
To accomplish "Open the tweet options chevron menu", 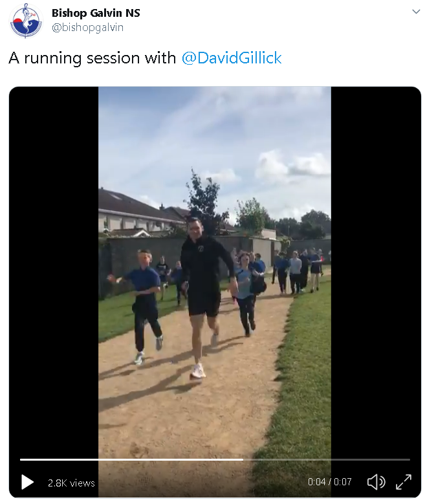I will pos(416,12).
